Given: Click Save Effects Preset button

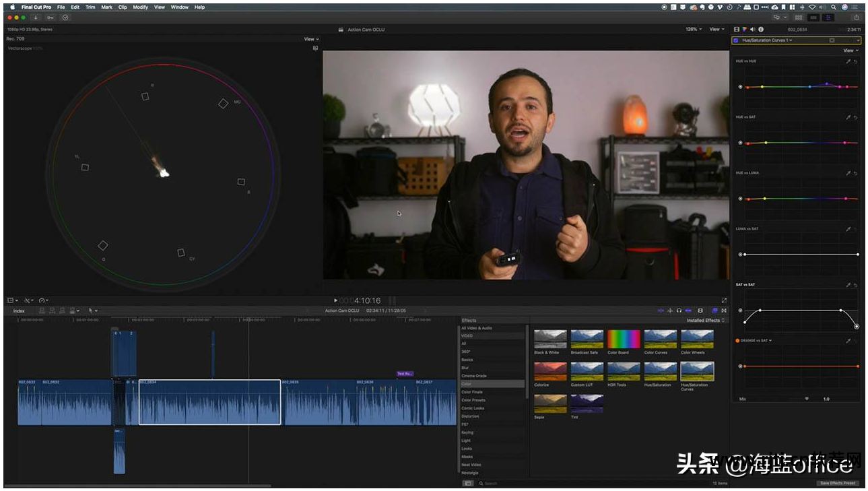Looking at the screenshot, I should click(838, 483).
